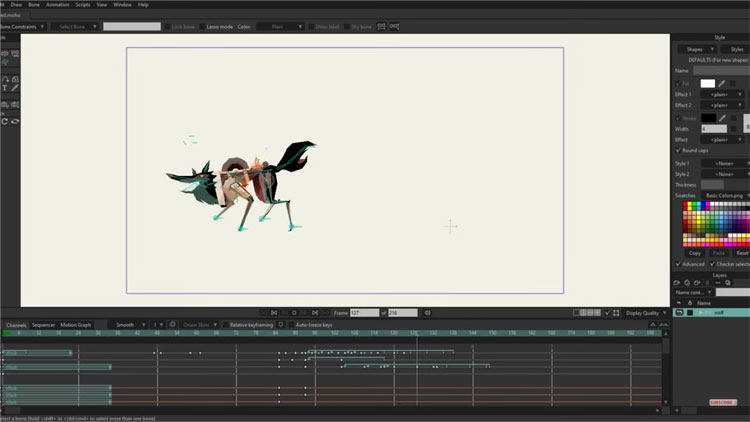
Task: Click the bone name input field
Action: [132, 27]
